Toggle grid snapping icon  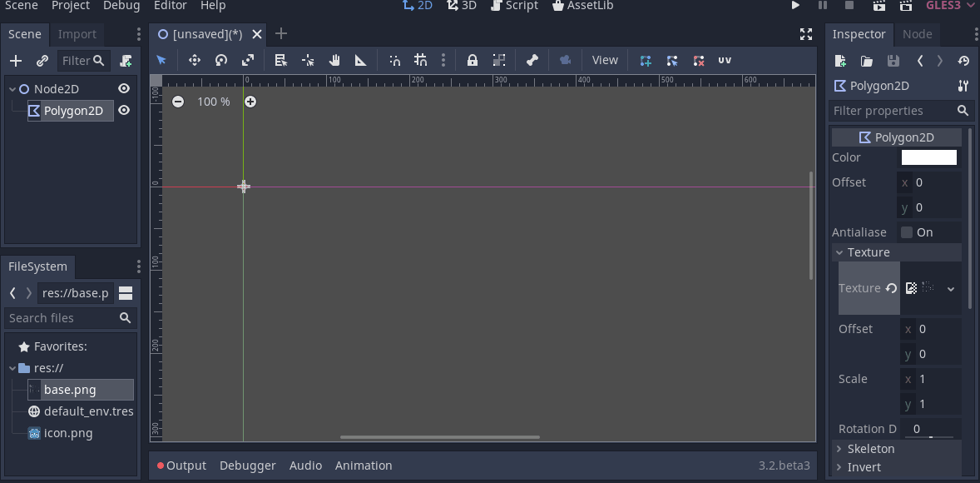tap(421, 60)
